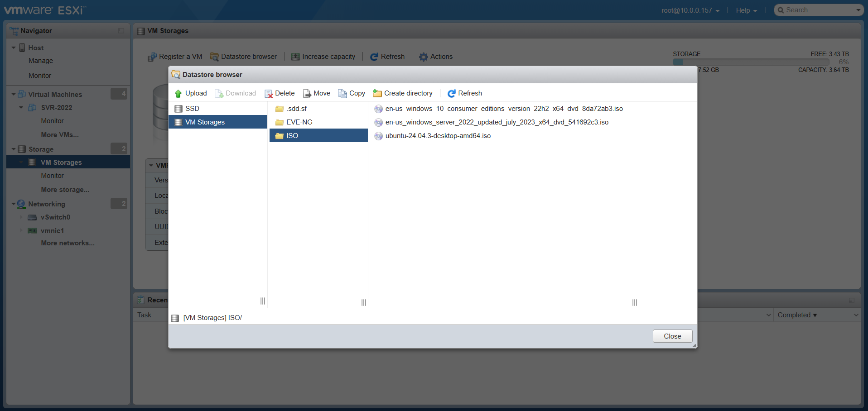Viewport: 868px width, 411px height.
Task: Select the SVR-2022 virtual machine
Action: click(56, 107)
